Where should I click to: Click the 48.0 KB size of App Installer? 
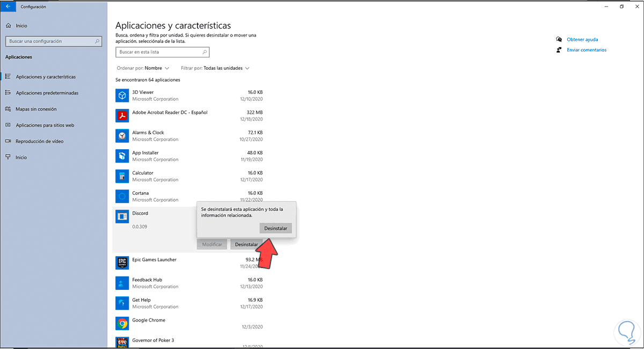click(255, 152)
